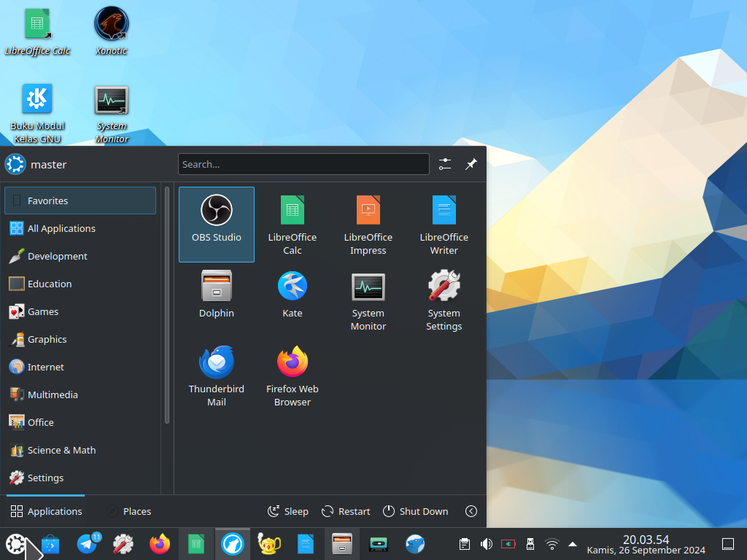Launch Thunderbird Mail from favorites
Viewport: 747px width, 560px height.
coord(216,376)
